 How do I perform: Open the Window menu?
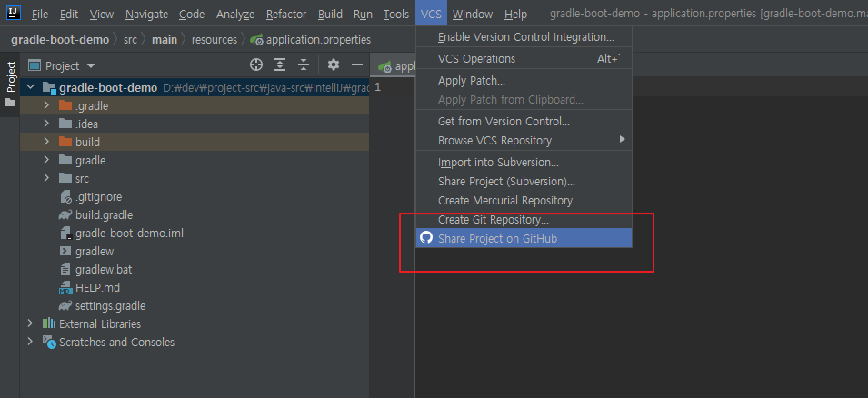tap(473, 15)
